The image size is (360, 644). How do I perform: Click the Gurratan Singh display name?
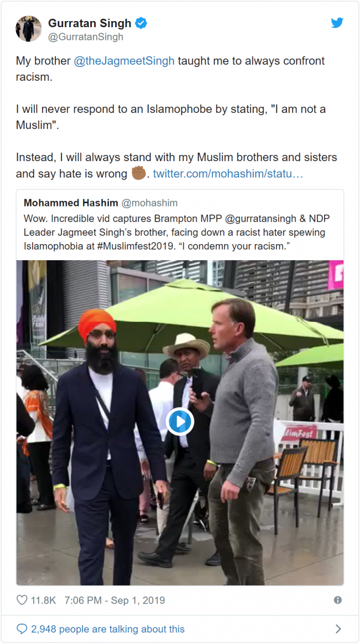point(90,23)
